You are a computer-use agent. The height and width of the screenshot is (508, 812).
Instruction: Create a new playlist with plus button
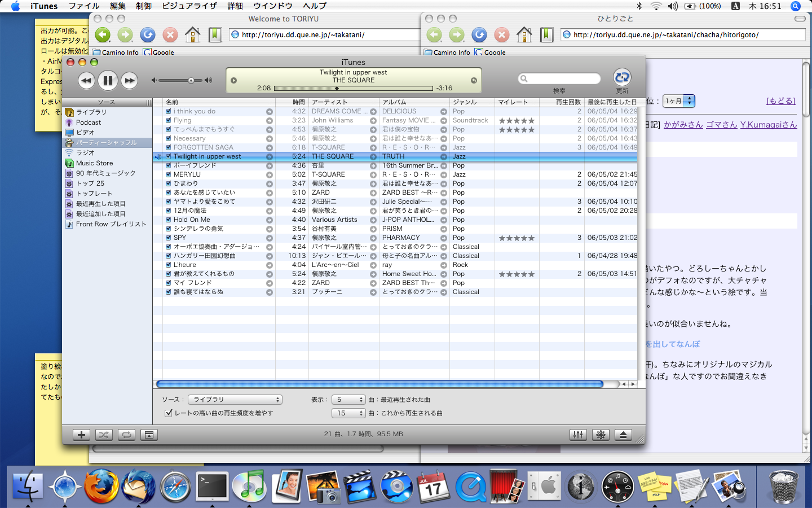click(81, 435)
